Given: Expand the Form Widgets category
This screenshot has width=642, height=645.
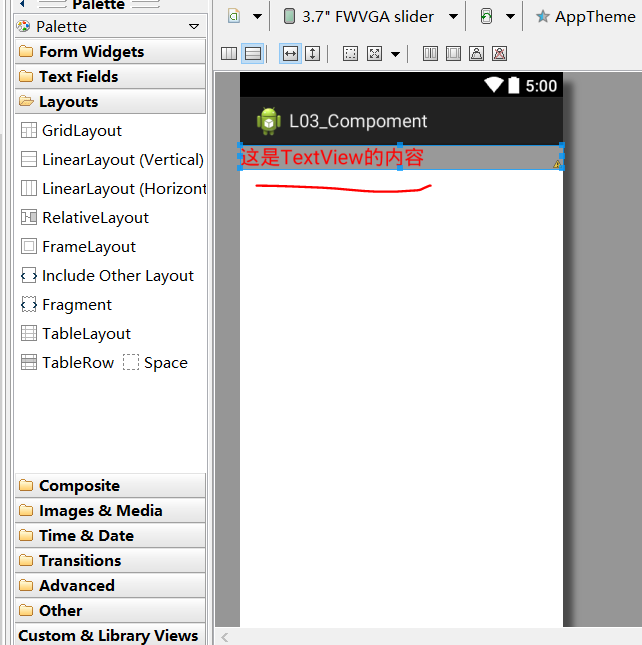Looking at the screenshot, I should coord(110,51).
